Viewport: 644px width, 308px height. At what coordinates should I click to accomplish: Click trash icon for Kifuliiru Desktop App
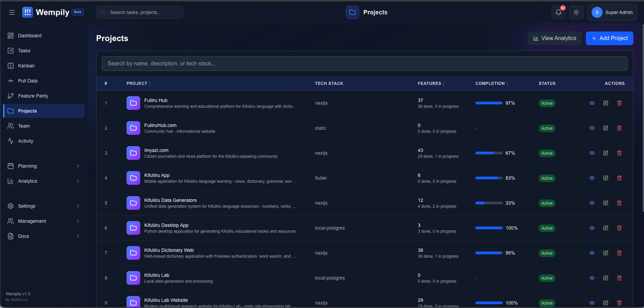pos(619,228)
